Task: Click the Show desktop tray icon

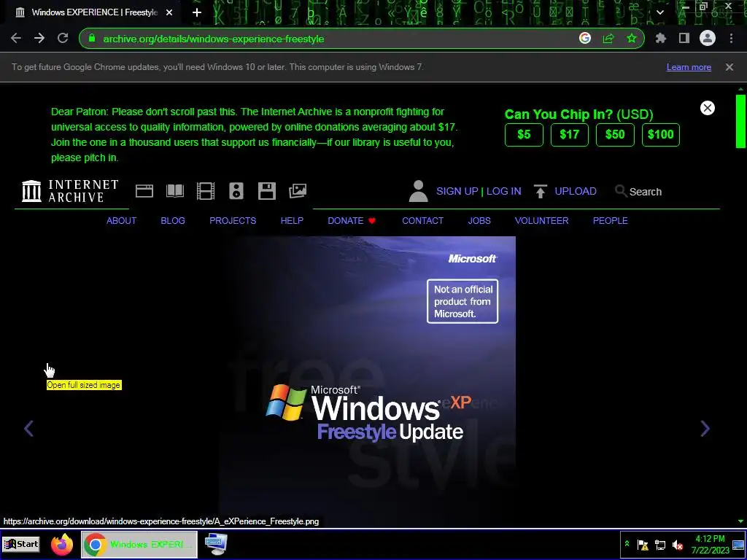Action: 738,544
